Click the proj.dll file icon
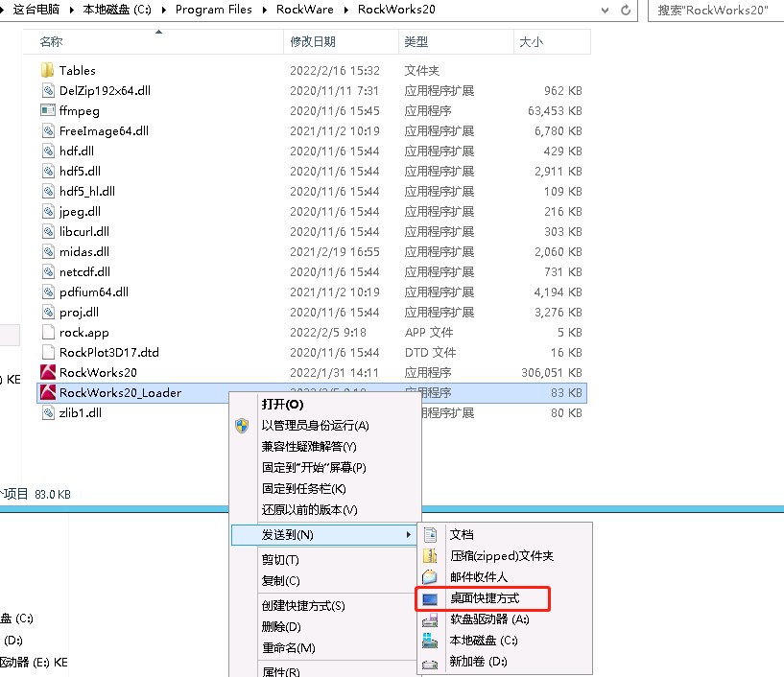Image resolution: width=784 pixels, height=677 pixels. point(48,313)
